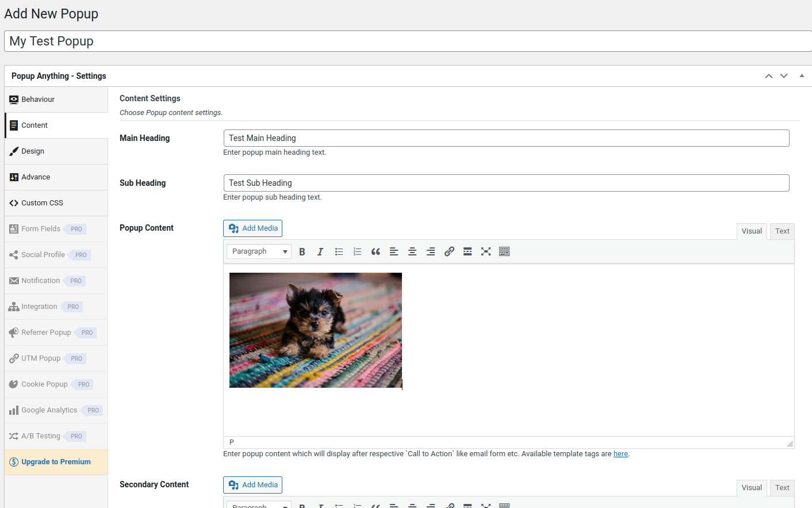Open the Behaviour settings tab
The image size is (812, 508).
coord(56,100)
